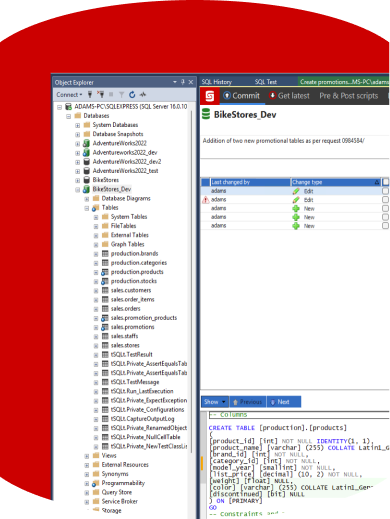Open the Connect dropdown in Object Explorer
390x519 pixels.
point(69,95)
